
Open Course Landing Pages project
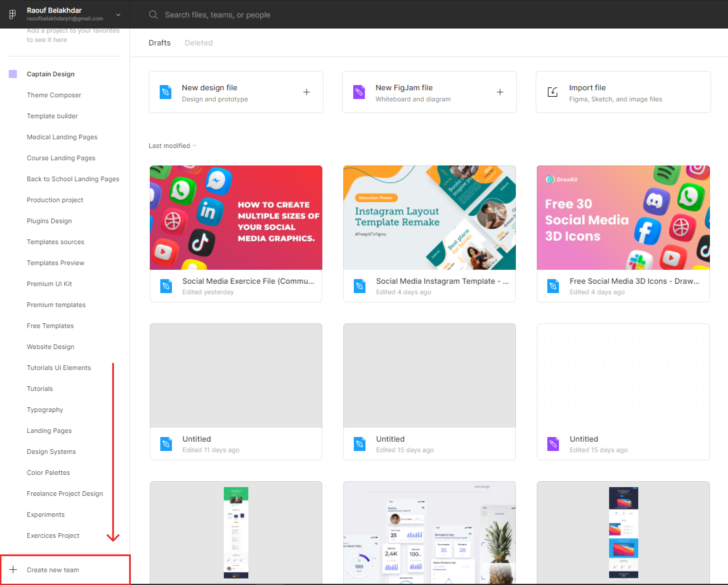[x=61, y=158]
